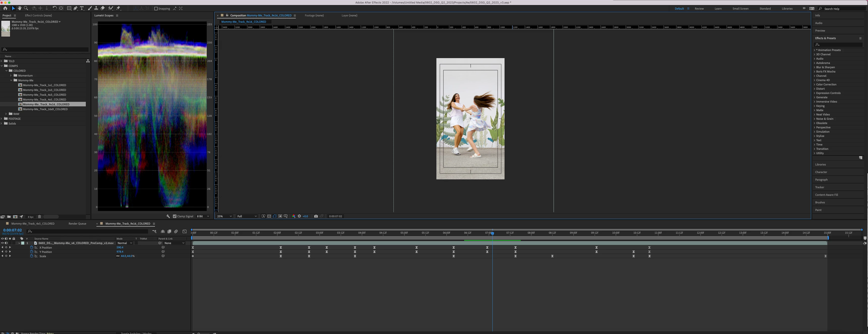Select the Hand tool

19,8
